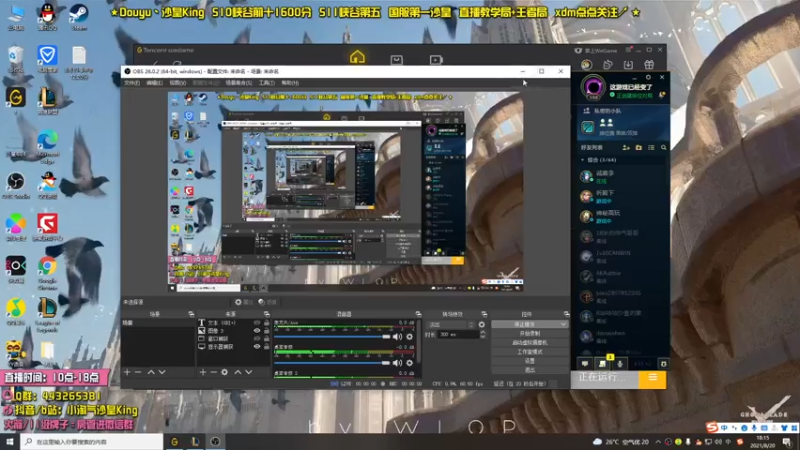The height and width of the screenshot is (450, 800).
Task: Click studio mode button
Action: point(530,352)
